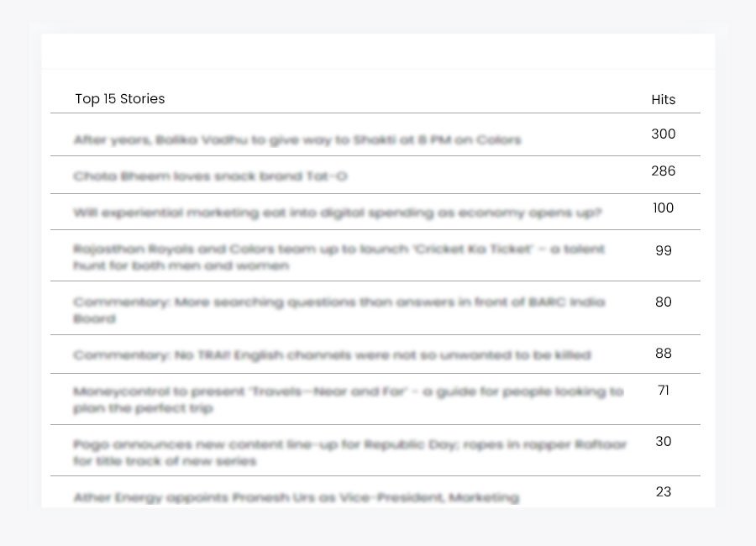Image resolution: width=756 pixels, height=546 pixels.
Task: Click the 'Hits' column header
Action: pyautogui.click(x=664, y=100)
